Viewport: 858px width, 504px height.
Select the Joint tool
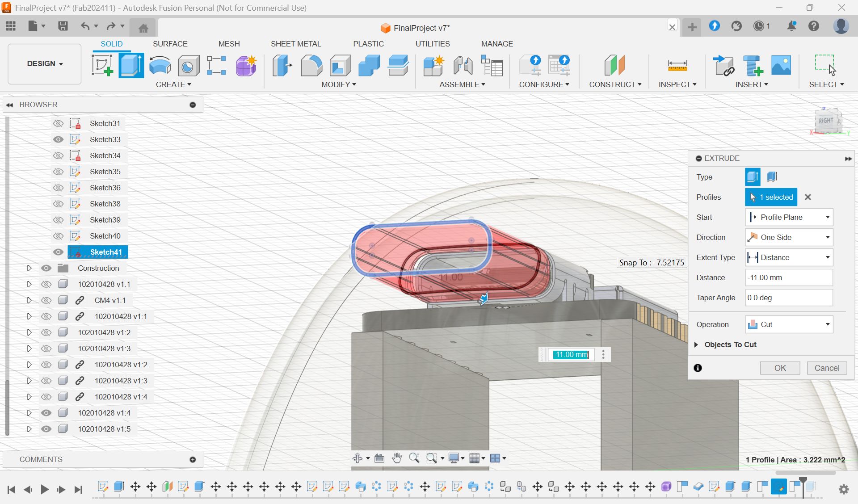click(x=463, y=65)
